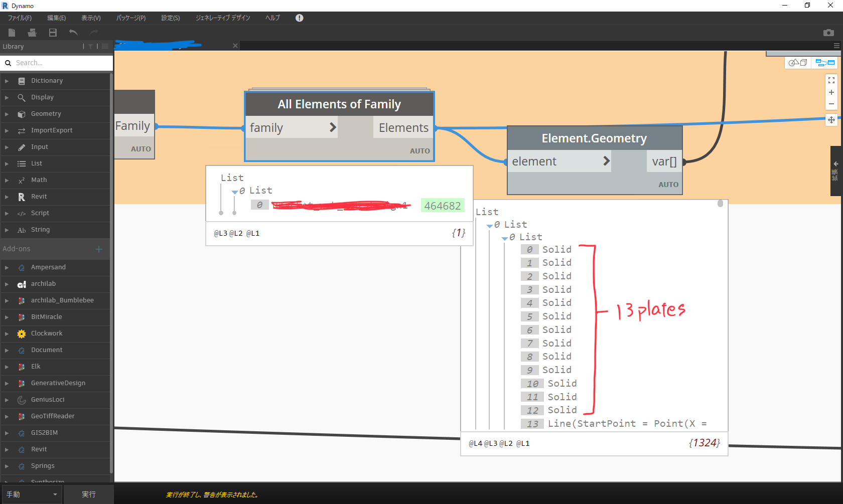This screenshot has height=504, width=843.
Task: Open the 手動 run mode dropdown
Action: coord(32,494)
